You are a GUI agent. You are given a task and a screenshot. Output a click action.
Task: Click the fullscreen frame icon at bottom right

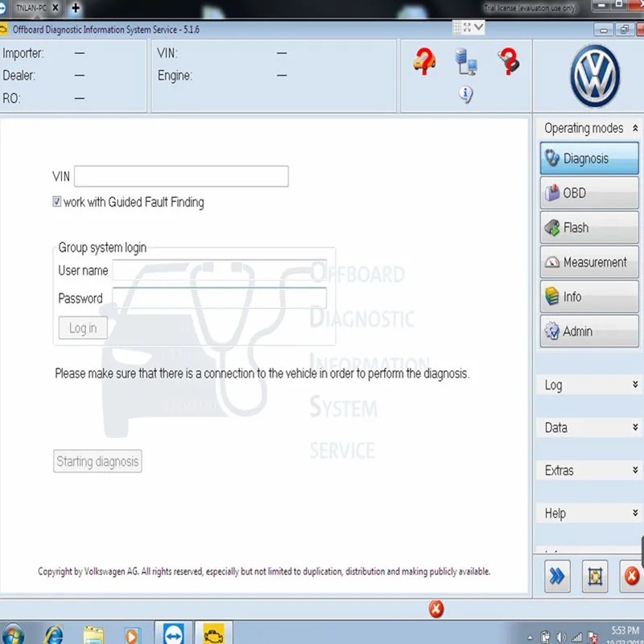pyautogui.click(x=595, y=576)
